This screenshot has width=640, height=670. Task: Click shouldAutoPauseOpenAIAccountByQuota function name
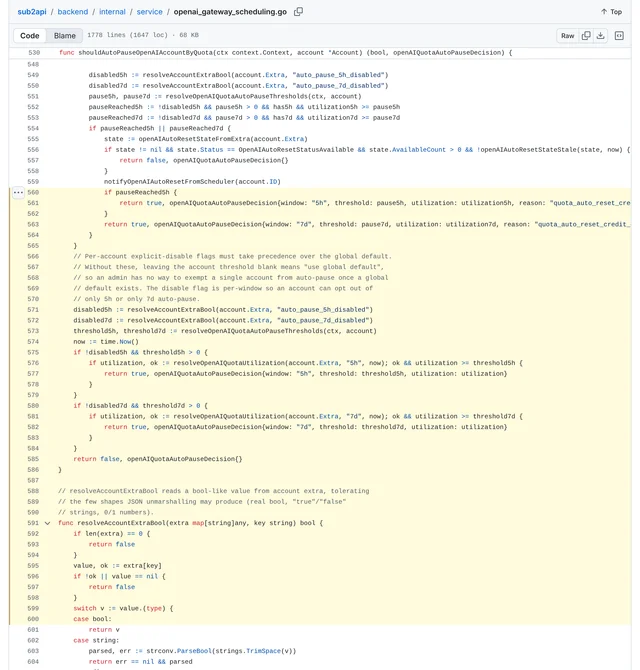pos(147,53)
